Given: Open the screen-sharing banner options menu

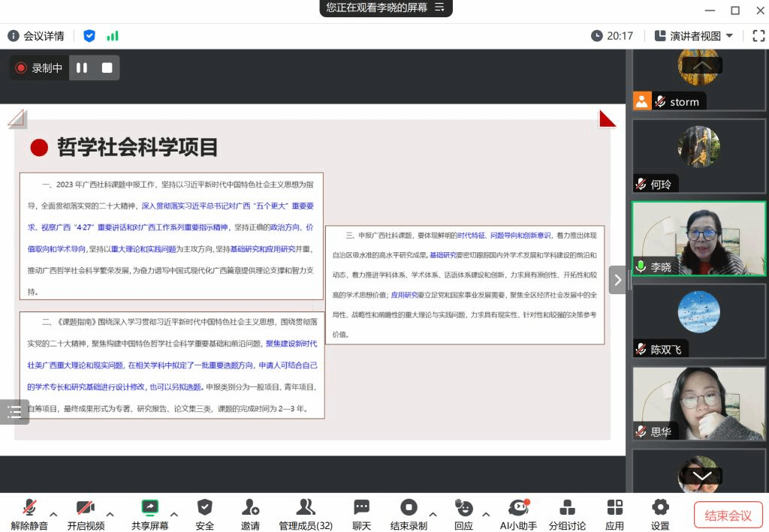Looking at the screenshot, I should pos(439,8).
